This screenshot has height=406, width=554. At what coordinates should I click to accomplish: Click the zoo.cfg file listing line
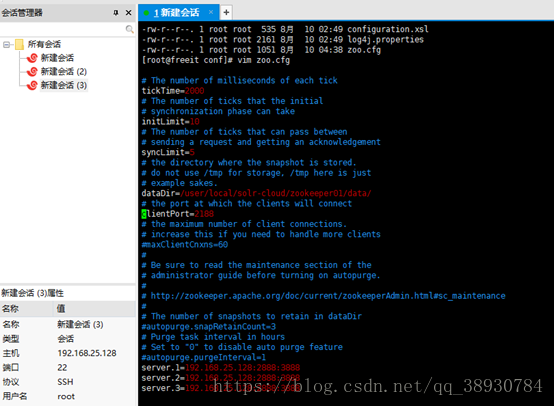coord(261,49)
